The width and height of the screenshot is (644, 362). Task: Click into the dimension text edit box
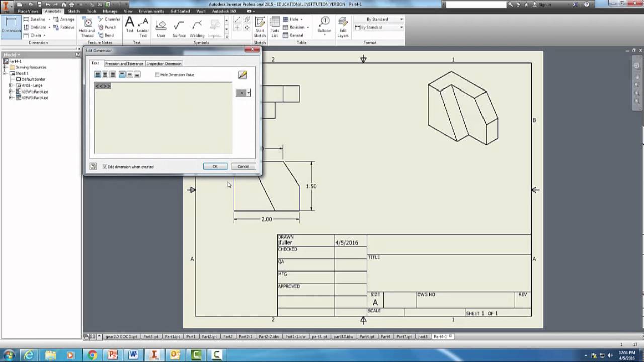(163, 118)
